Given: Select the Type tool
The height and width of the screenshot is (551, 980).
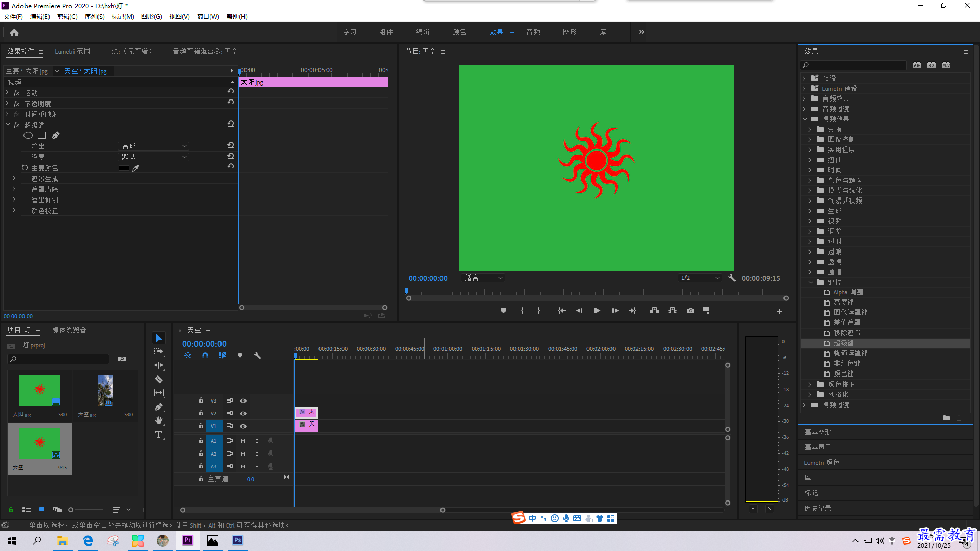Looking at the screenshot, I should pos(159,434).
